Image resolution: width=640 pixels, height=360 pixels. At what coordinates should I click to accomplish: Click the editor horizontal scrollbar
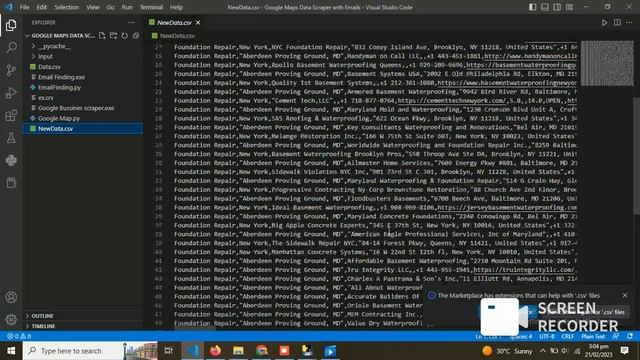coord(195,328)
